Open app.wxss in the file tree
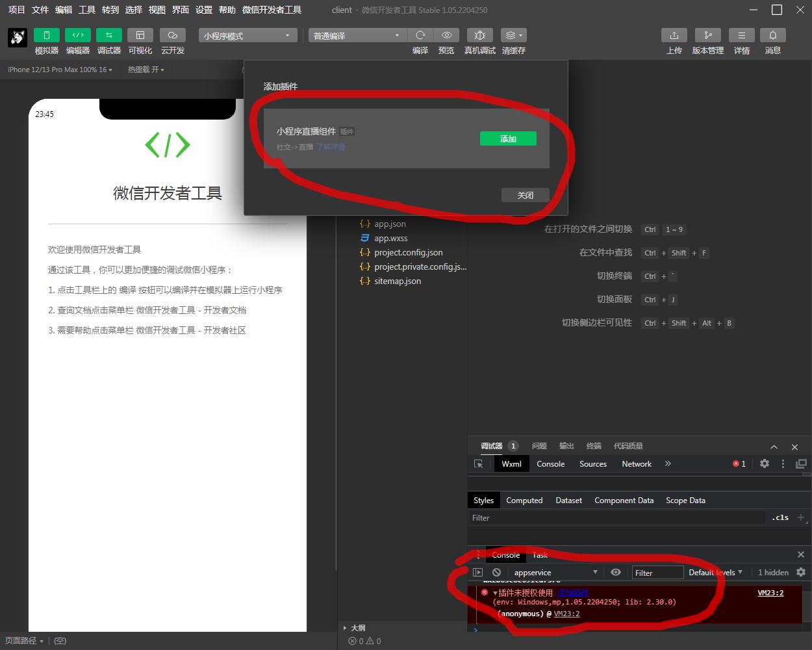 pyautogui.click(x=390, y=238)
